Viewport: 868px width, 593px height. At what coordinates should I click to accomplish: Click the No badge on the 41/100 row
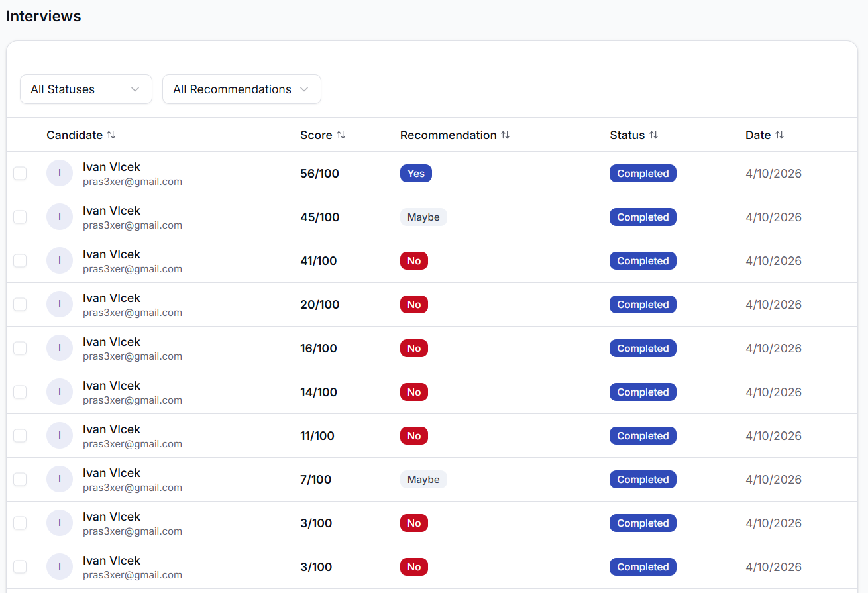[x=413, y=260]
